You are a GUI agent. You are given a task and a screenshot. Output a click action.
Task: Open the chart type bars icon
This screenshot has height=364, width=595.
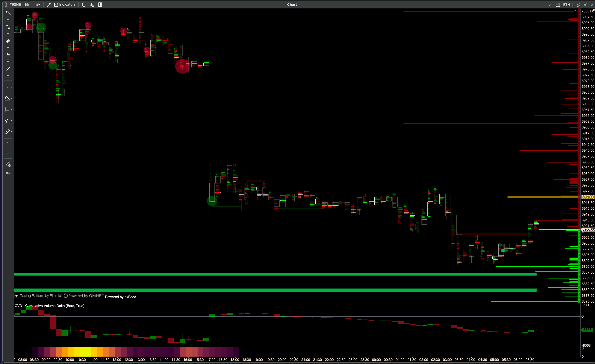click(38, 5)
